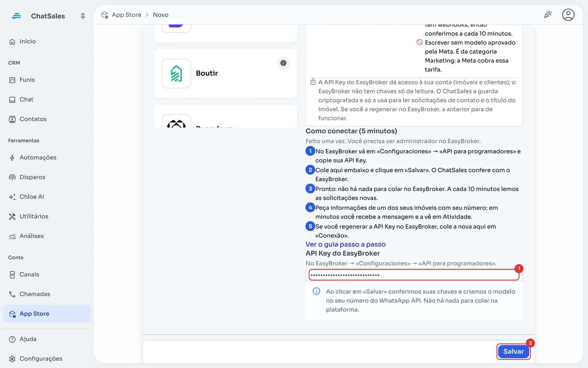Open the Ver o guia passo a passo link
The height and width of the screenshot is (368, 588).
coord(345,244)
